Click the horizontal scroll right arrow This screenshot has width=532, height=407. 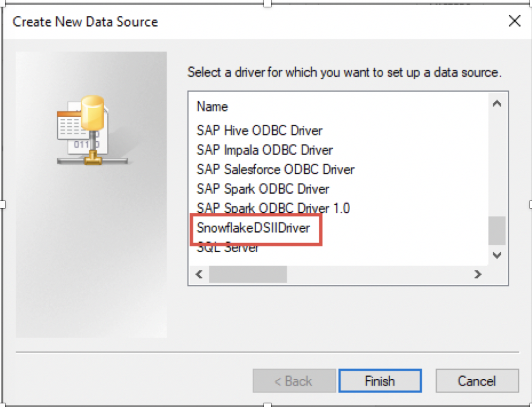478,274
